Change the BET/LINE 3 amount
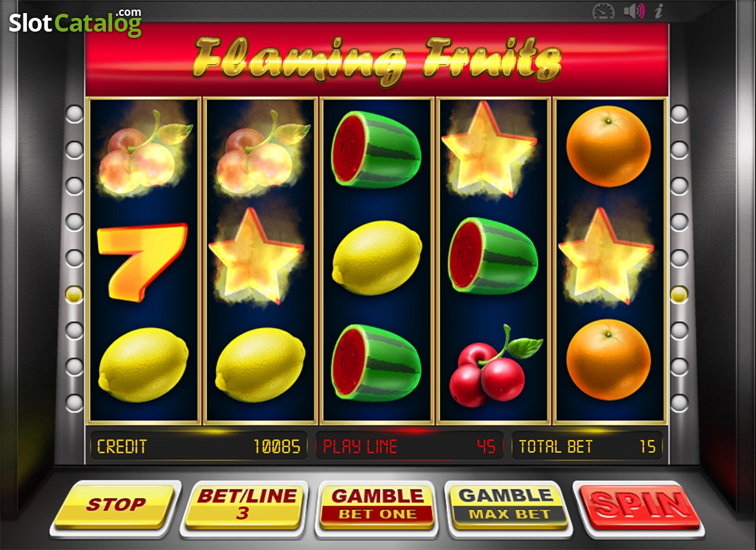This screenshot has height=550, width=756. coord(245,505)
